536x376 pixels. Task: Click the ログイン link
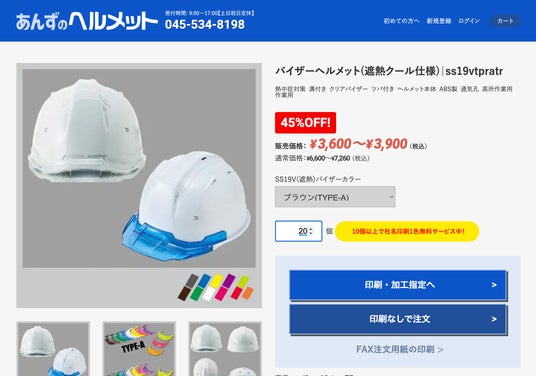(469, 21)
